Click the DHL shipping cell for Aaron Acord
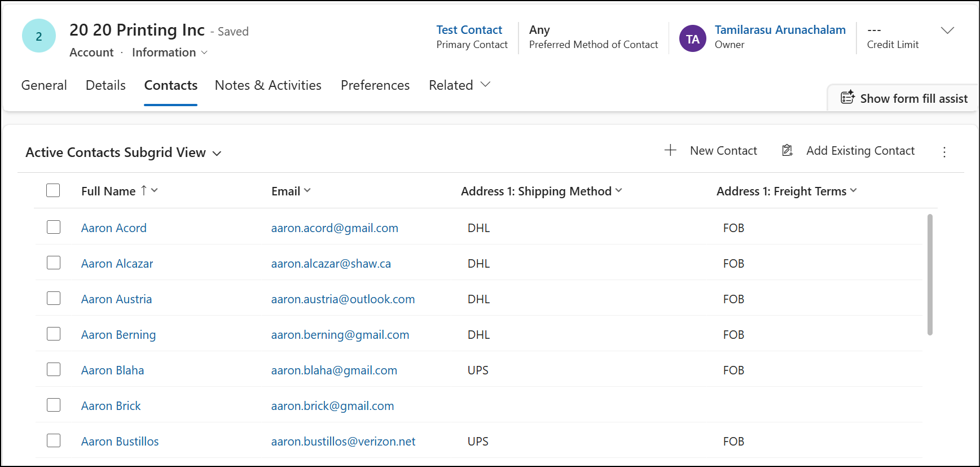 [x=478, y=228]
